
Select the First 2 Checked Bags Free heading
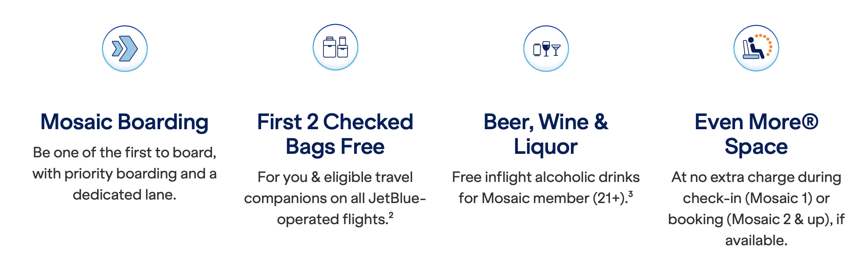pos(335,134)
